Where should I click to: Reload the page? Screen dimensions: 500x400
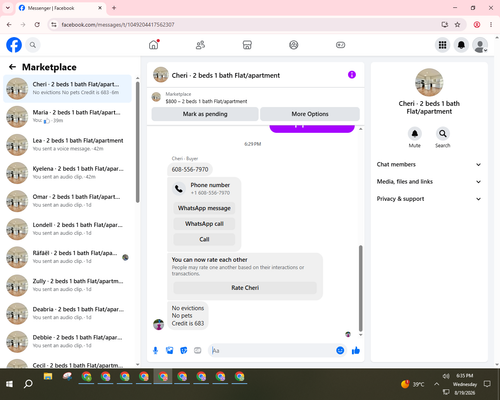pos(37,24)
